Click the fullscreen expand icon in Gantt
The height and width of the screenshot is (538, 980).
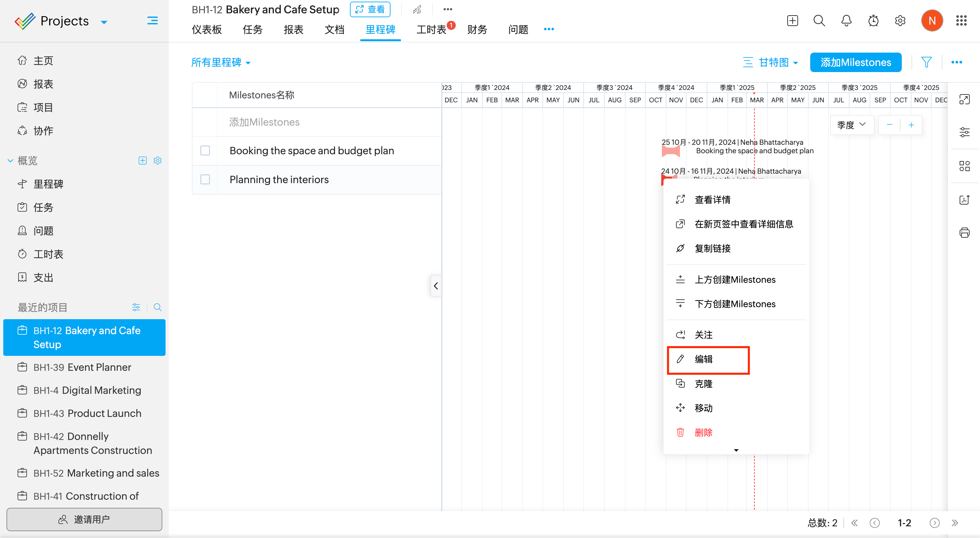(964, 100)
